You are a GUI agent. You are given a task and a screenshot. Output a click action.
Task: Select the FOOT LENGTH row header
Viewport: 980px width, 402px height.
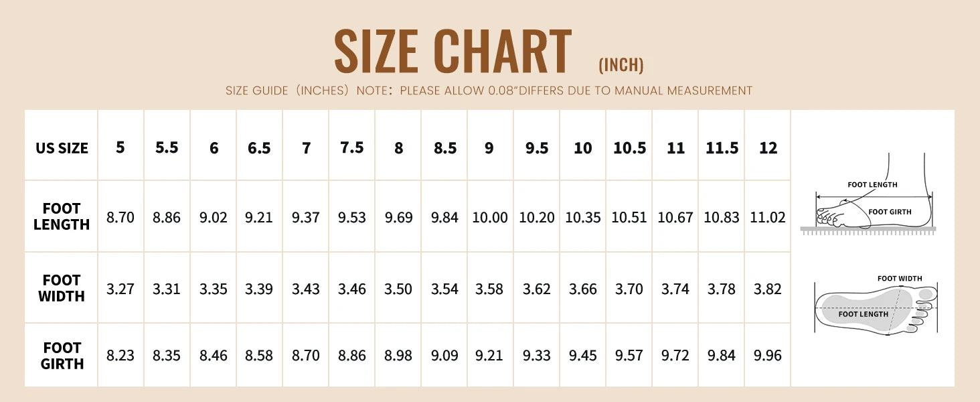62,216
